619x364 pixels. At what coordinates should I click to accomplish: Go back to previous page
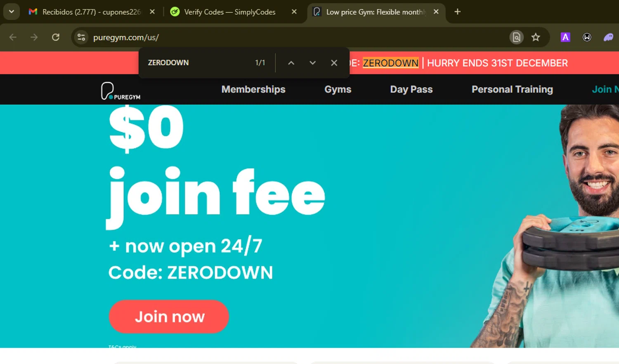13,38
